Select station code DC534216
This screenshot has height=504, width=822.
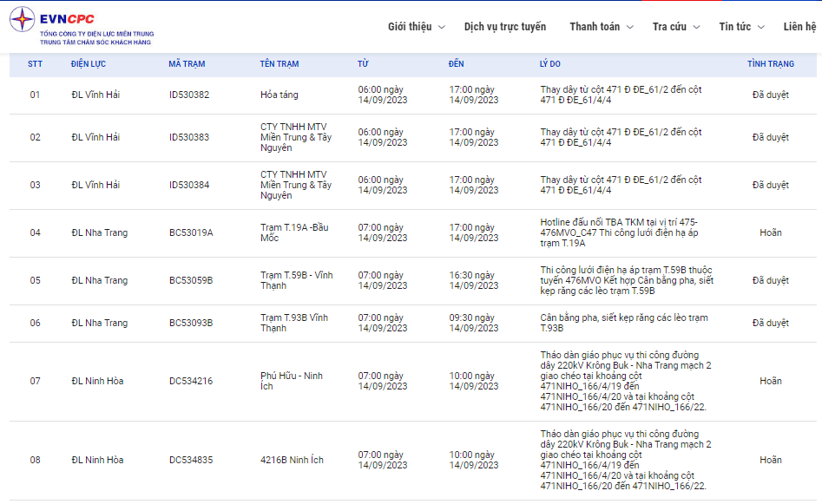191,381
